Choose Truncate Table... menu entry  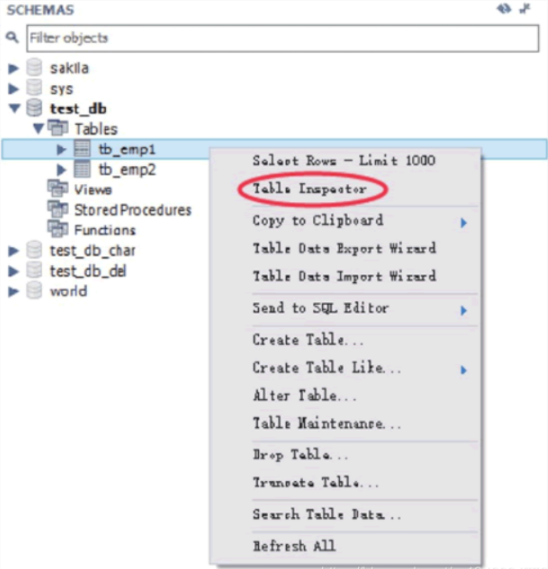316,483
